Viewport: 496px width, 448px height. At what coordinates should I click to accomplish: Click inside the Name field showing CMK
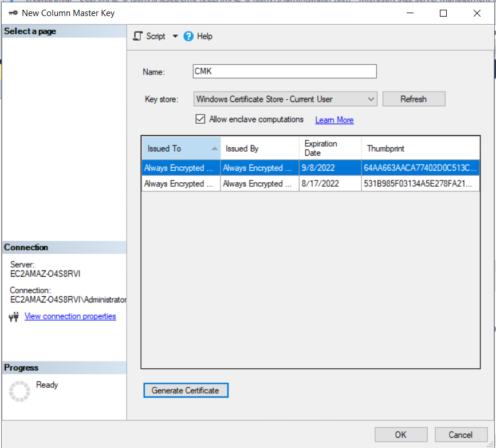point(284,71)
